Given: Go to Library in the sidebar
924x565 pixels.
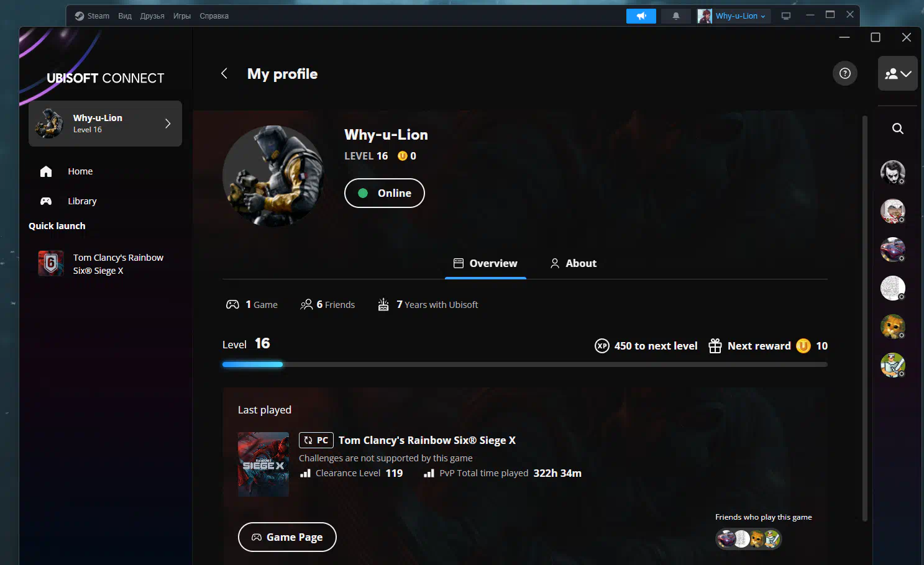Looking at the screenshot, I should 82,201.
